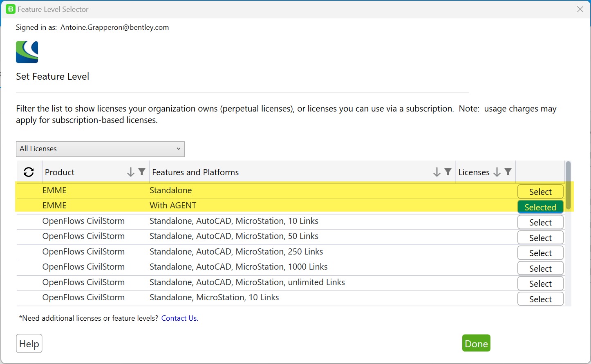
Task: Click the Done button
Action: (x=476, y=343)
